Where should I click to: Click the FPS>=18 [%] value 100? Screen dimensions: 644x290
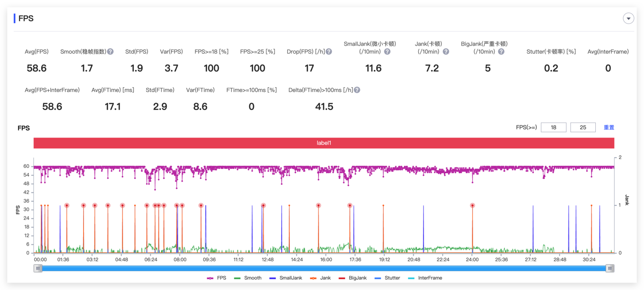pyautogui.click(x=212, y=68)
